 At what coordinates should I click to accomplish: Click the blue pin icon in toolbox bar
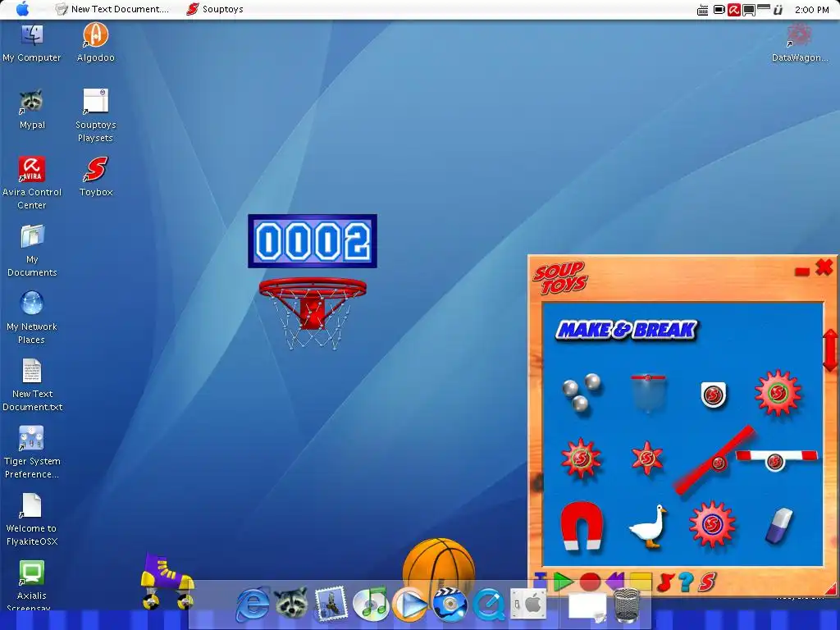click(540, 581)
